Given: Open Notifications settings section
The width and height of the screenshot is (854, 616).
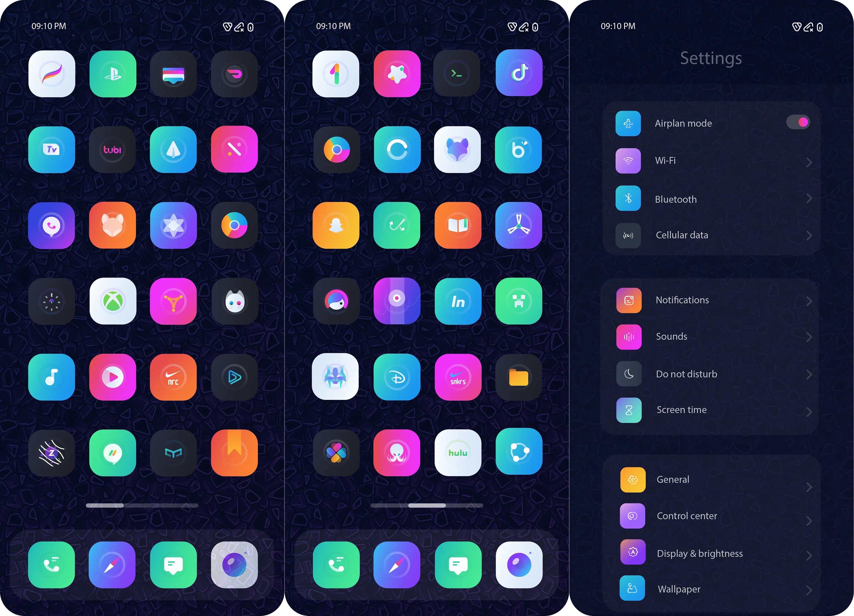Looking at the screenshot, I should [x=713, y=300].
